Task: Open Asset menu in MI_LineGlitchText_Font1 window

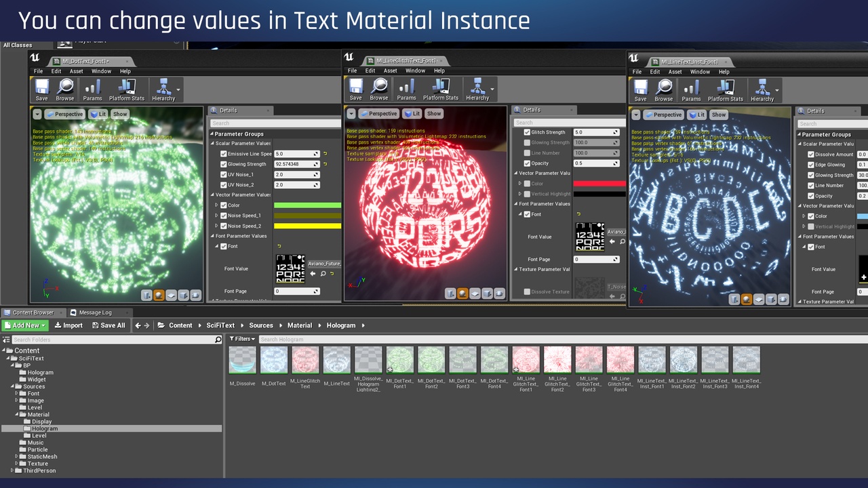Action: [x=391, y=70]
